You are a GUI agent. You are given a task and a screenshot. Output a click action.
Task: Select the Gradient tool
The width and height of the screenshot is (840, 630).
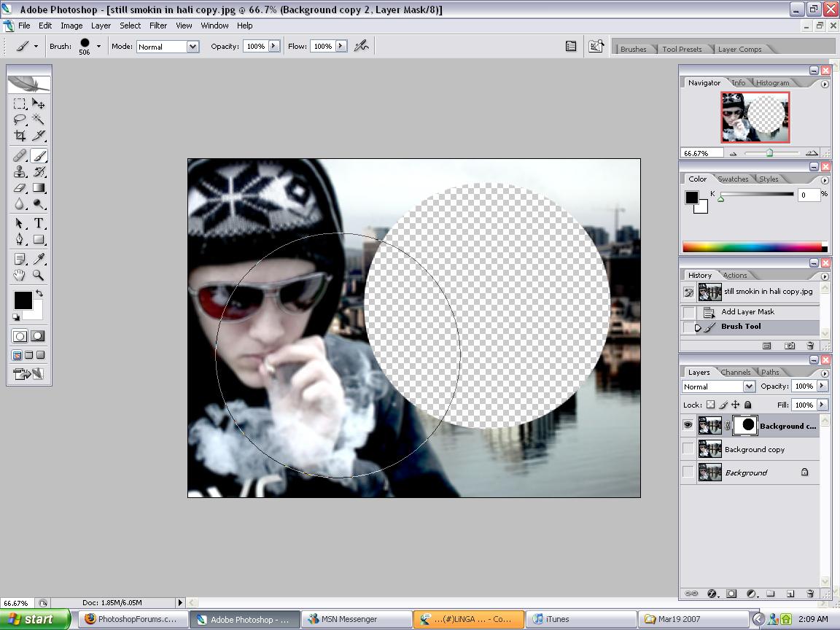click(x=39, y=188)
